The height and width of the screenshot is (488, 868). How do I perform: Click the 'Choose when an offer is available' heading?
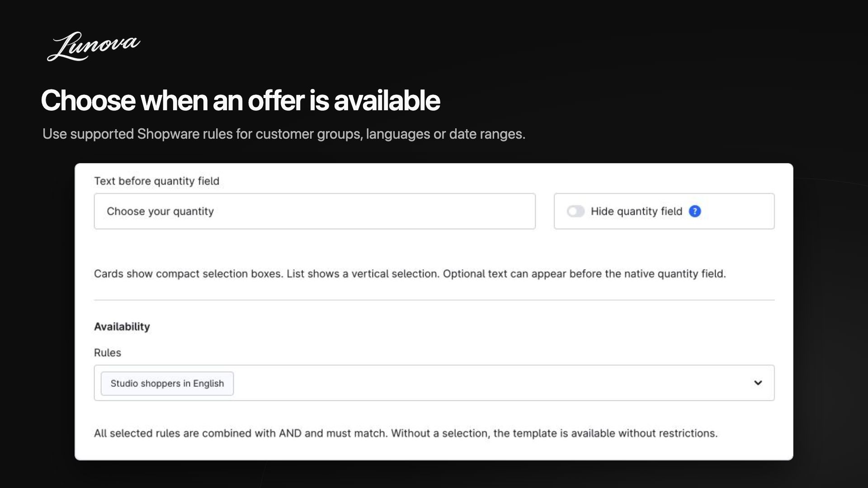tap(241, 100)
